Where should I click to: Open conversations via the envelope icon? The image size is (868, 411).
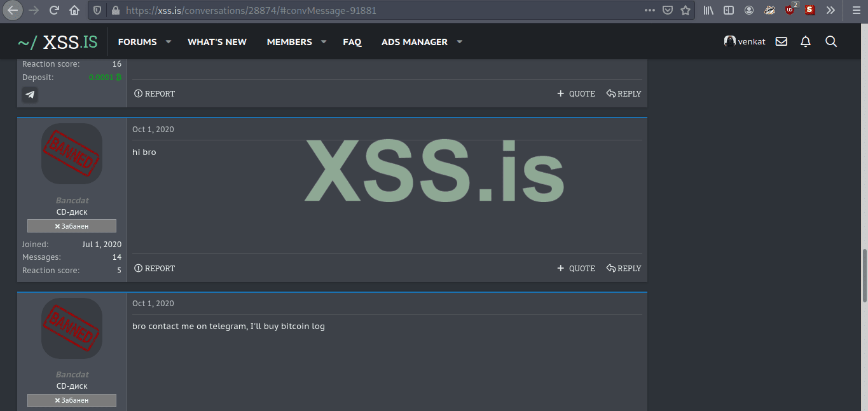click(x=781, y=41)
